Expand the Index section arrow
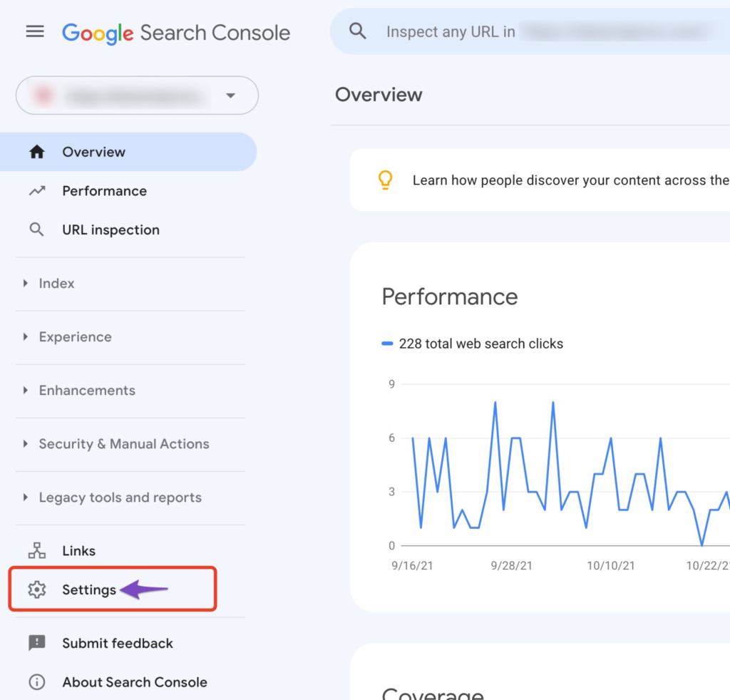730x700 pixels. coord(26,283)
